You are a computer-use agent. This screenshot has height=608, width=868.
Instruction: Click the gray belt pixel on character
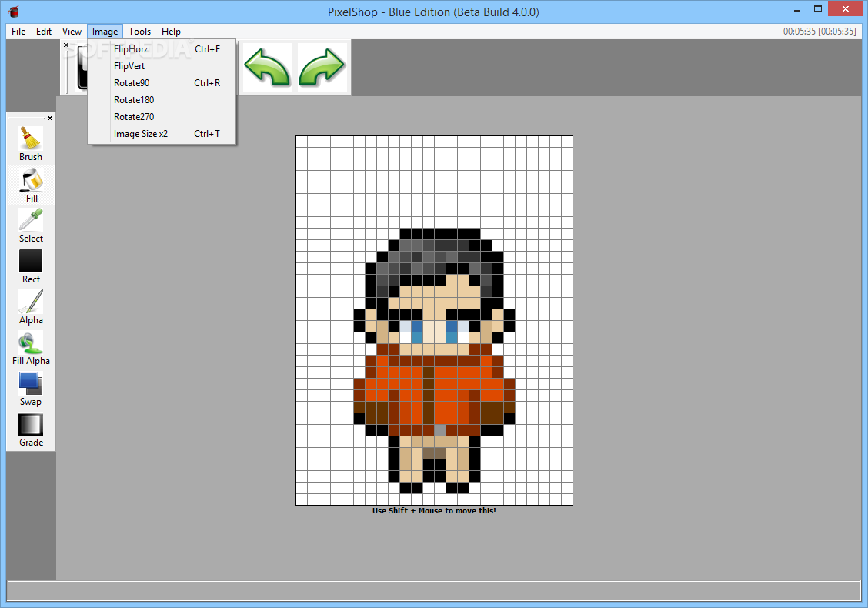pyautogui.click(x=440, y=430)
